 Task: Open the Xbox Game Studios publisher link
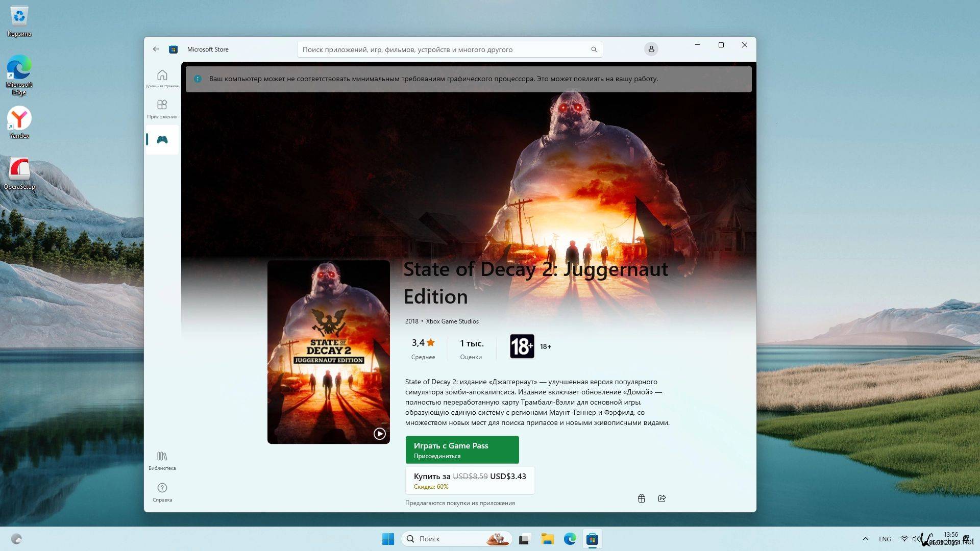[452, 321]
